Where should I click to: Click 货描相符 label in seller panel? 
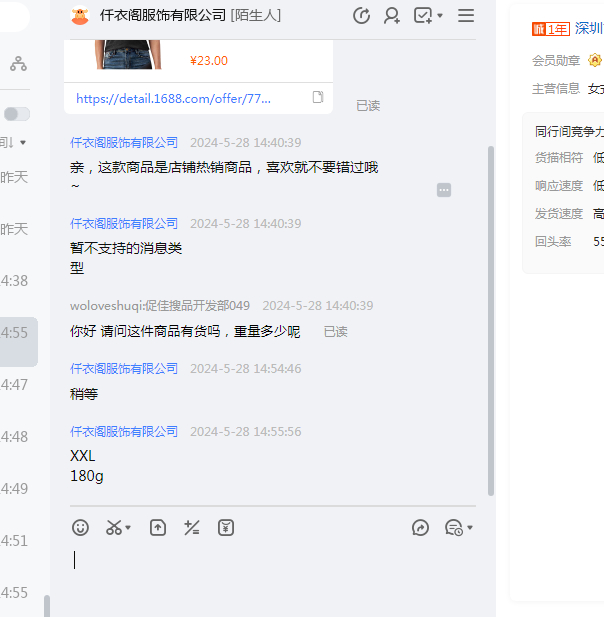pyautogui.click(x=559, y=157)
